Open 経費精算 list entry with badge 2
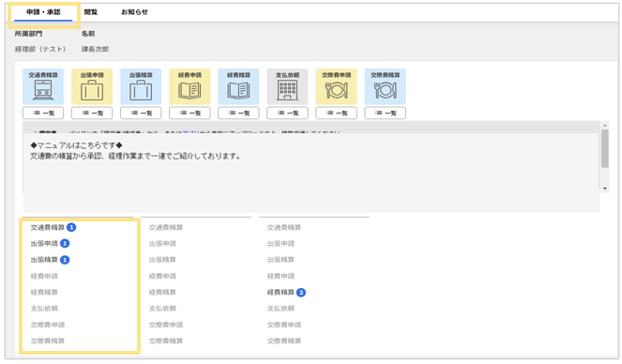Screen dimensions: 622x364 286,293
